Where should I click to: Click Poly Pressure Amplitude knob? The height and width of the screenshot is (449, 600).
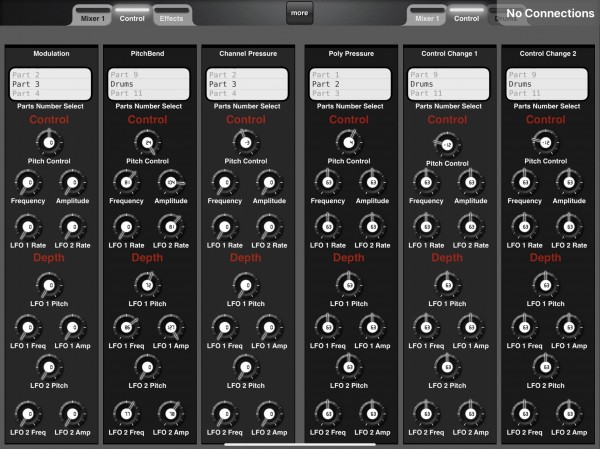pyautogui.click(x=372, y=183)
